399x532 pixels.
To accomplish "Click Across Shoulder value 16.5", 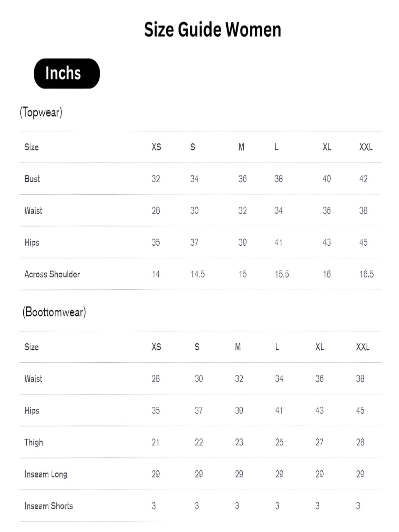I will [x=366, y=274].
